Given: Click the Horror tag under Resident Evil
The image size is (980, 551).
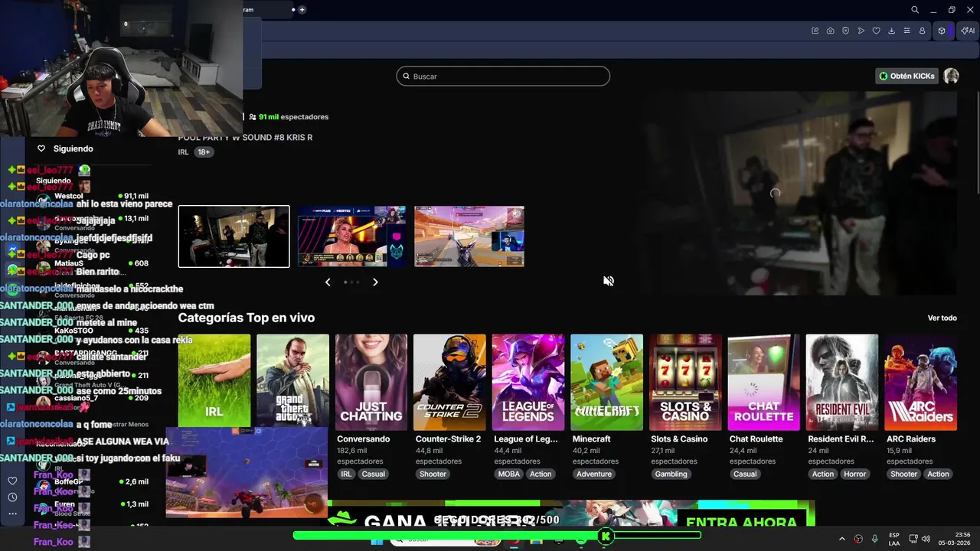Looking at the screenshot, I should point(854,474).
